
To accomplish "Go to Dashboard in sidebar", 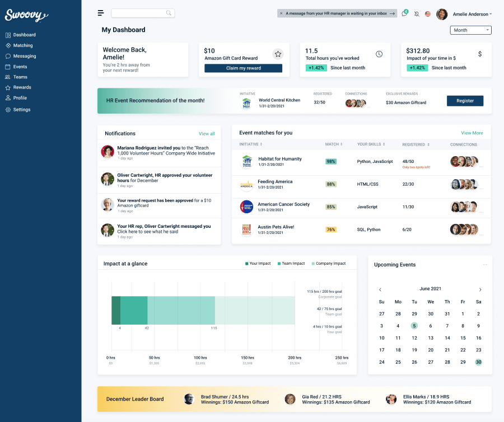I will click(x=21, y=35).
